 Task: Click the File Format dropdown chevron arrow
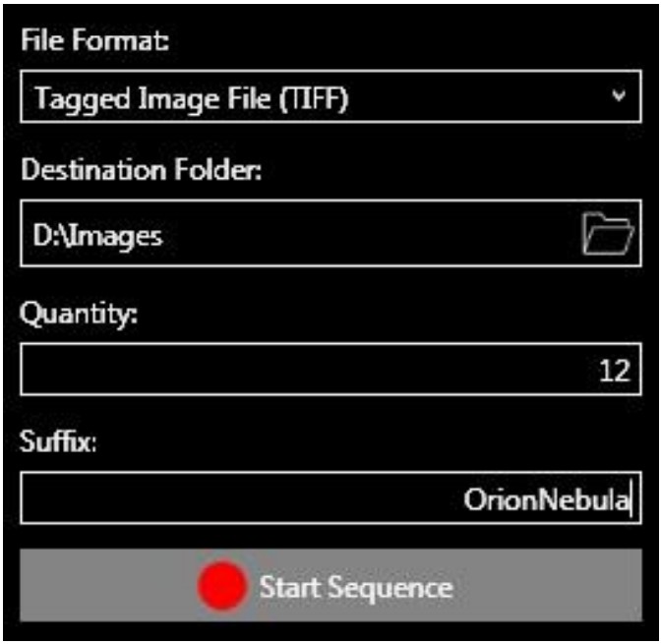click(618, 96)
